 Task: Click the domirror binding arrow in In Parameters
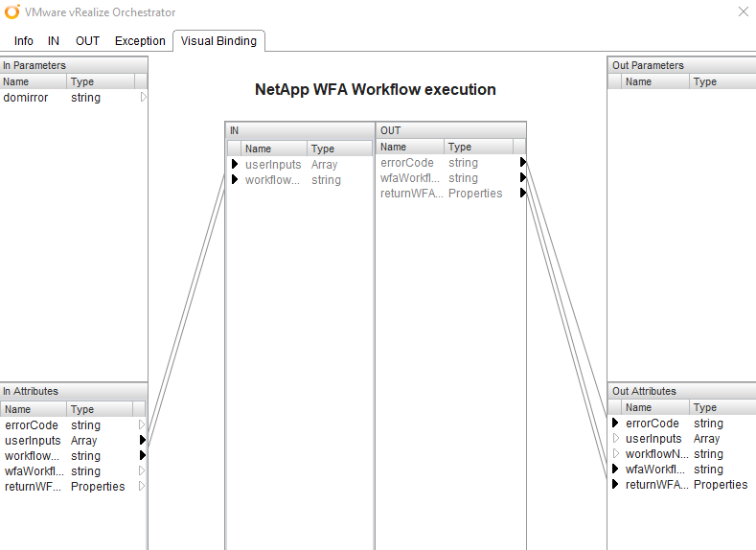pos(143,97)
